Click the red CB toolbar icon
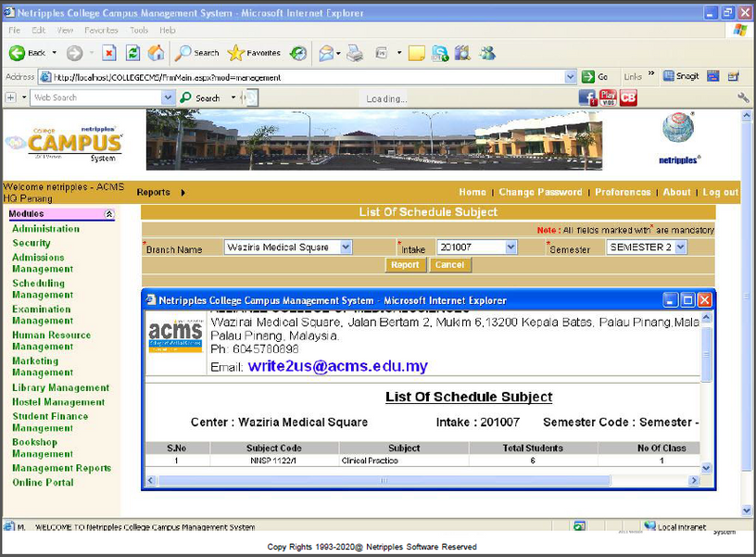This screenshot has width=756, height=557. point(628,98)
